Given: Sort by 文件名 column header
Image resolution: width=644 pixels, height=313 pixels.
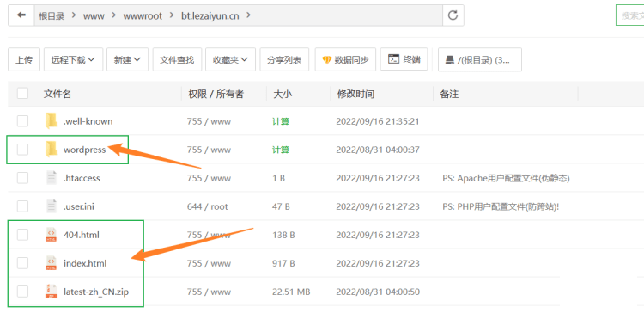Looking at the screenshot, I should tap(57, 94).
